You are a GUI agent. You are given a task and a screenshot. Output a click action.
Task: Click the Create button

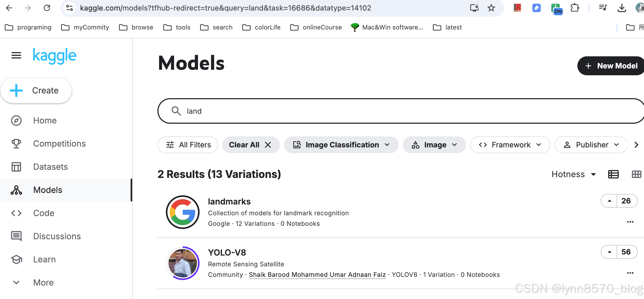36,91
